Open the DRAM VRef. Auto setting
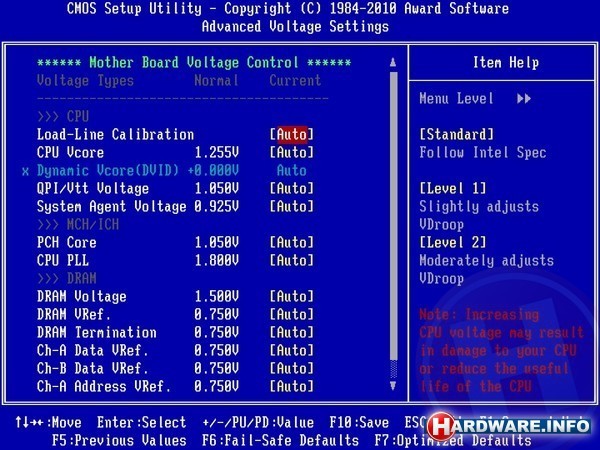 coord(292,314)
